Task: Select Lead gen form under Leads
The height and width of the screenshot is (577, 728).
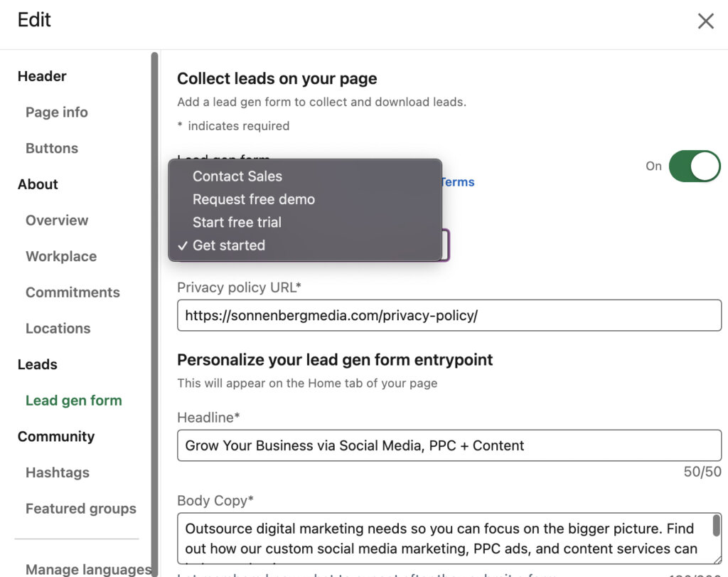Action: 73,400
